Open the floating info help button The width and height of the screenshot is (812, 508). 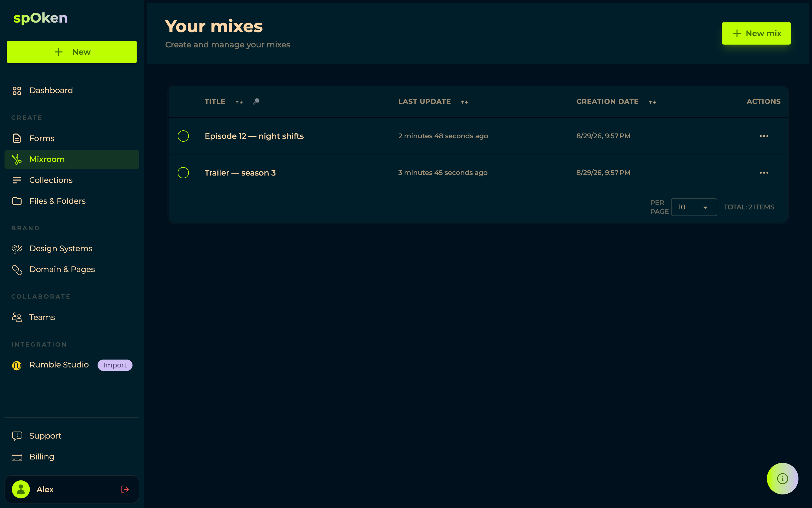click(x=782, y=478)
